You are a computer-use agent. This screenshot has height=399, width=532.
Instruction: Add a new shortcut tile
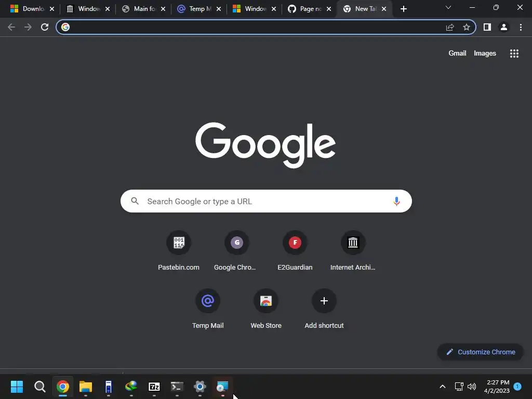tap(324, 309)
